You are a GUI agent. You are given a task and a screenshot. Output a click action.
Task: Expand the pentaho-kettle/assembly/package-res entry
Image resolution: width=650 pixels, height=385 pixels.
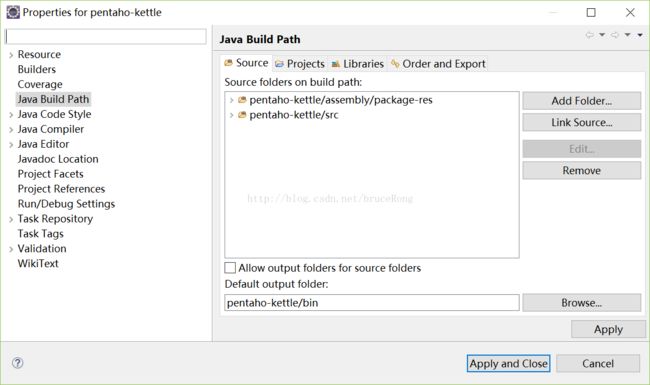pos(231,100)
